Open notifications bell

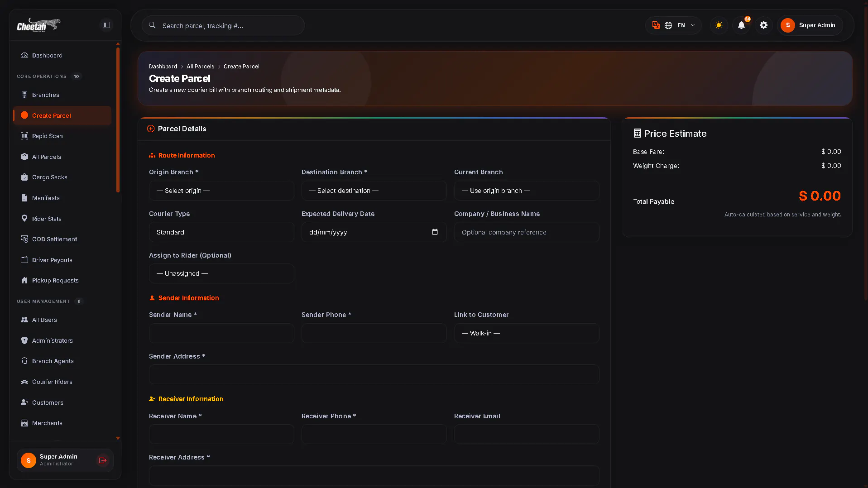pyautogui.click(x=741, y=25)
